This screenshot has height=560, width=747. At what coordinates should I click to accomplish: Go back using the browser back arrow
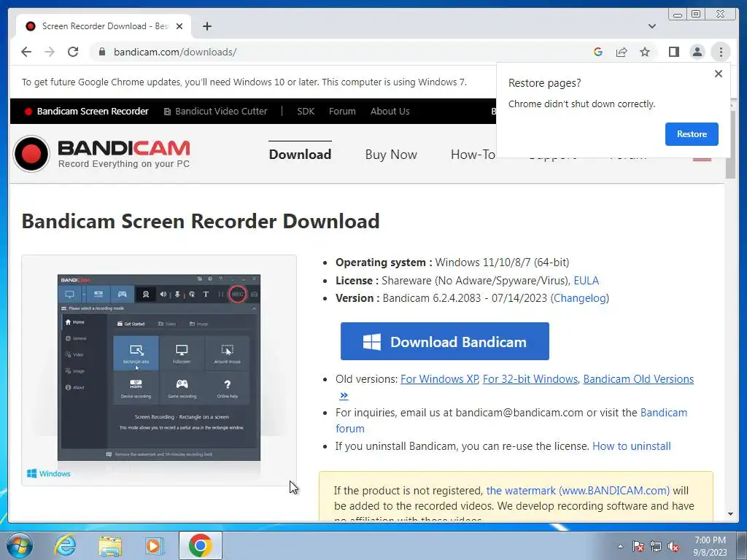tap(26, 52)
